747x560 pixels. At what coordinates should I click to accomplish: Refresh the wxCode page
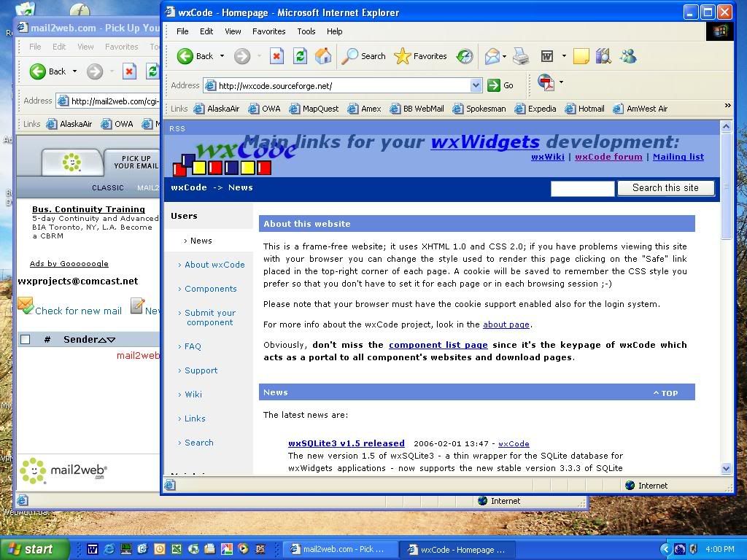point(300,56)
